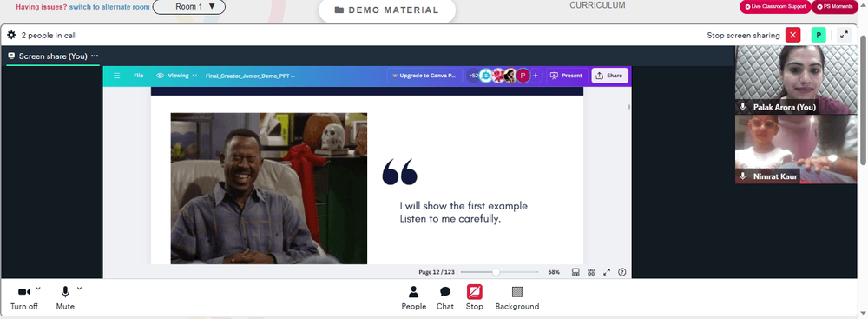Expand camera options chevron

(x=38, y=289)
